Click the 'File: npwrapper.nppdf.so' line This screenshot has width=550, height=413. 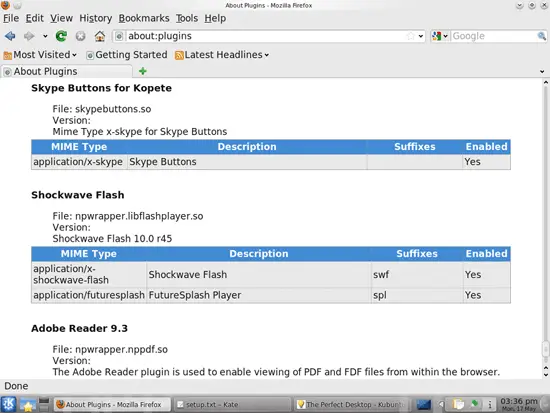coord(110,349)
